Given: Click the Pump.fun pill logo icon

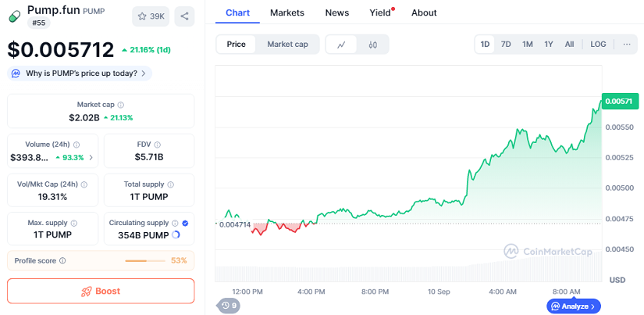Looking at the screenshot, I should coord(14,17).
